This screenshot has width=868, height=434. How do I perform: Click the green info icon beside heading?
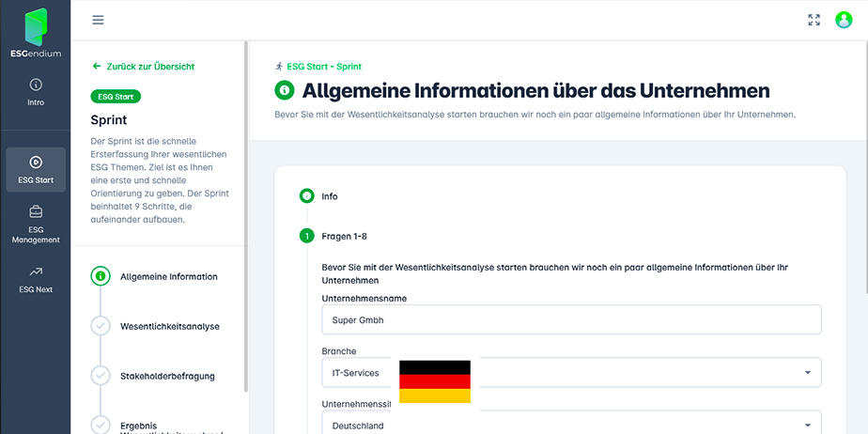284,91
